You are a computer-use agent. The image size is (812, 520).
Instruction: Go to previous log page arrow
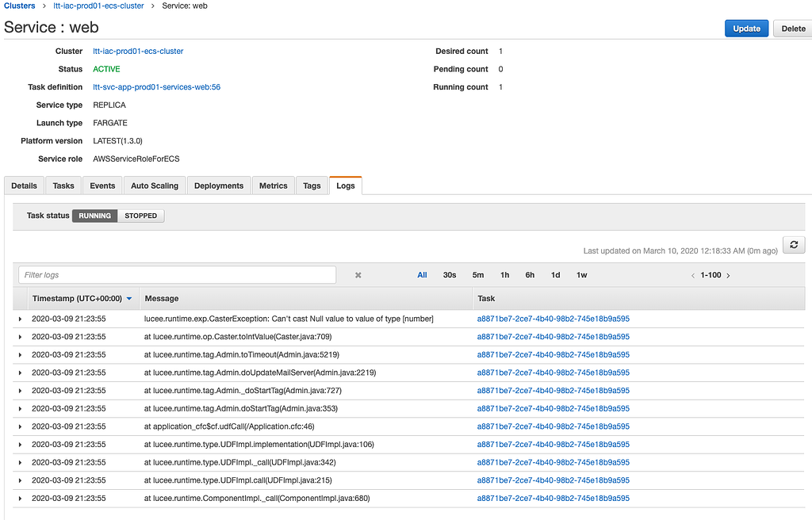pos(693,276)
